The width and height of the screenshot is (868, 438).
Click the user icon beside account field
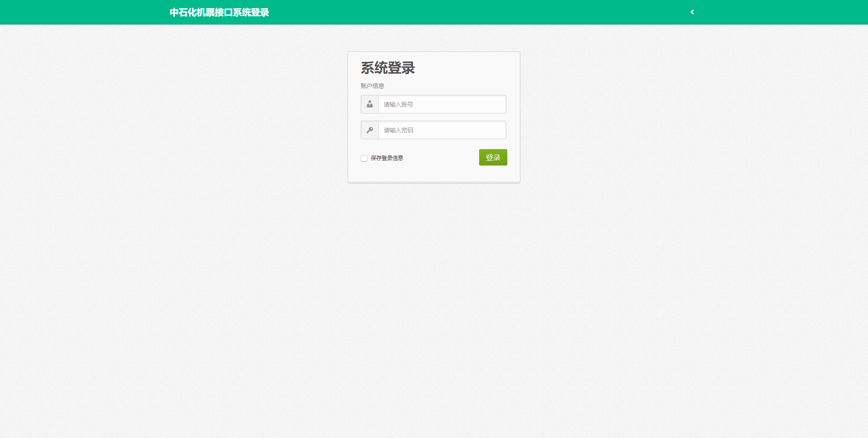tap(370, 104)
